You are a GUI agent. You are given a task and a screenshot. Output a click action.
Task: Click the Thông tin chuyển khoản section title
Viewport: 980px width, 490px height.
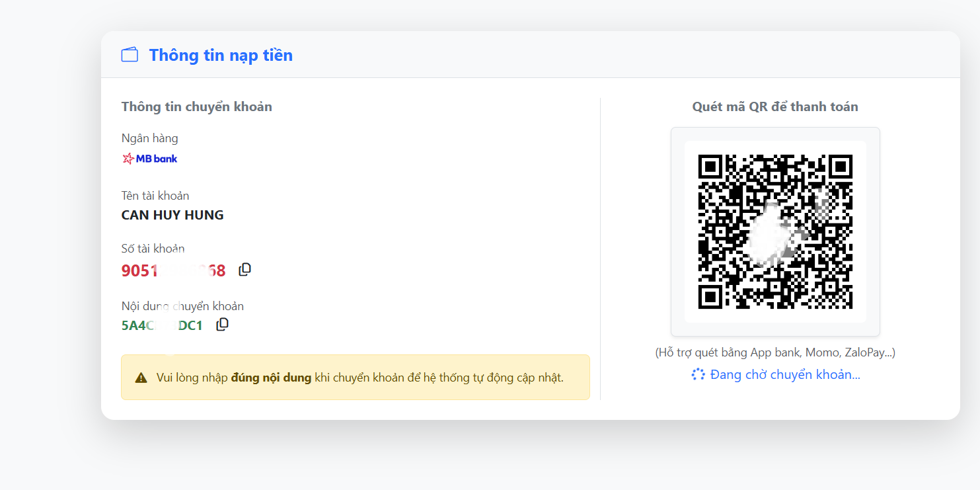197,106
